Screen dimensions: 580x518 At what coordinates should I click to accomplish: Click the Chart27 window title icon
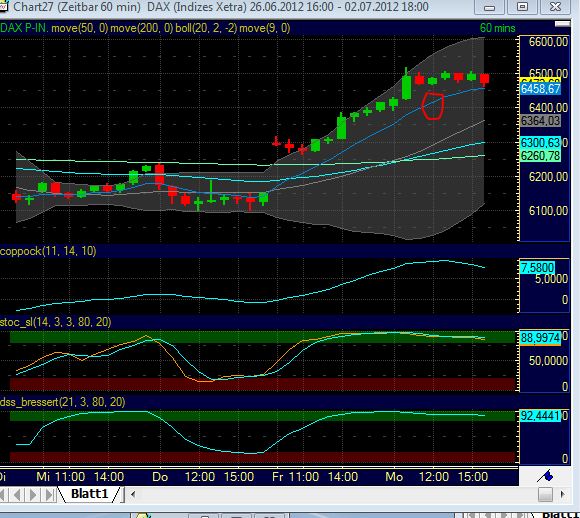click(3, 6)
